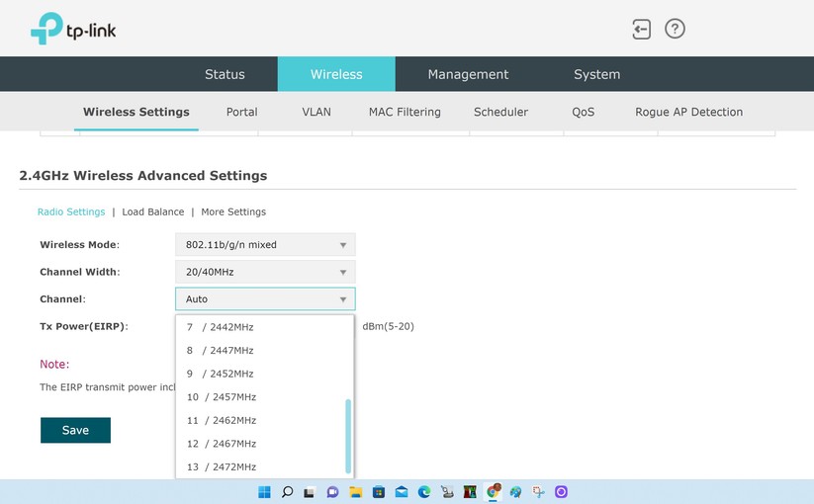This screenshot has width=814, height=504.
Task: Open the Mail app from taskbar
Action: coord(402,492)
